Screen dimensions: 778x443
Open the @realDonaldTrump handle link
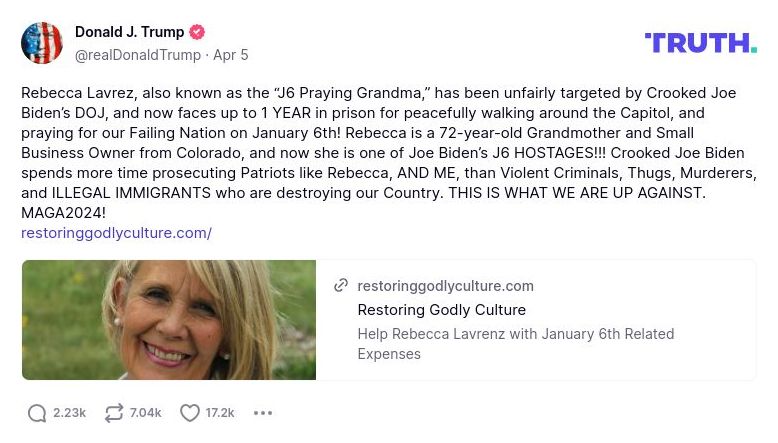click(138, 55)
